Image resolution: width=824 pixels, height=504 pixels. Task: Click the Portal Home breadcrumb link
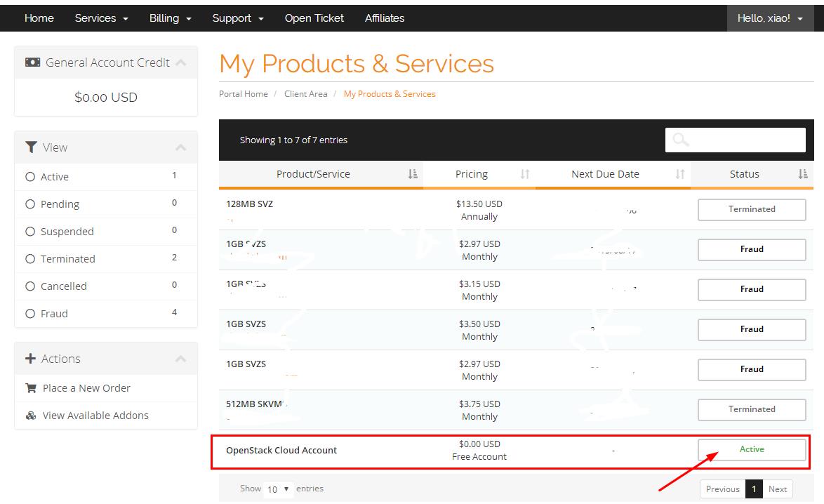click(244, 93)
